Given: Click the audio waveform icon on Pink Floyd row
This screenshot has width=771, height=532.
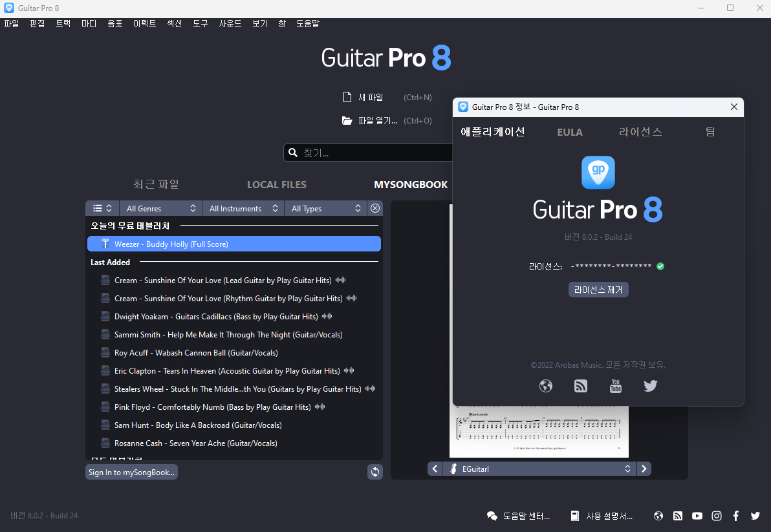Looking at the screenshot, I should point(320,407).
